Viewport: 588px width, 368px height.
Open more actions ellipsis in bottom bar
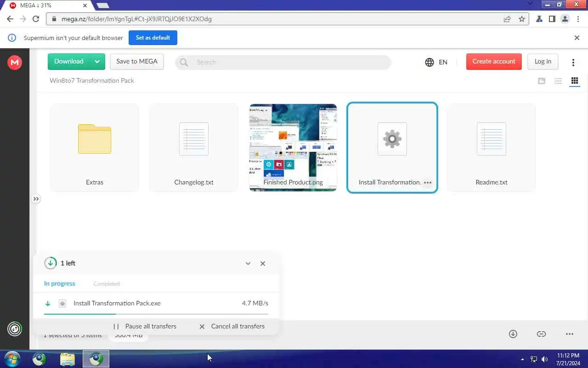tap(570, 334)
